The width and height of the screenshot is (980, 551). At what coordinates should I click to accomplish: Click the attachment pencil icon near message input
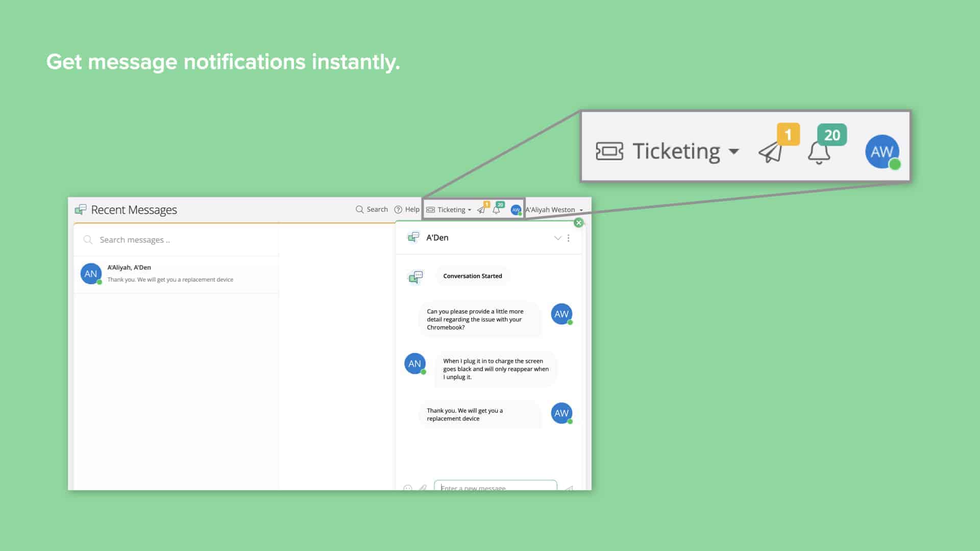(x=423, y=487)
